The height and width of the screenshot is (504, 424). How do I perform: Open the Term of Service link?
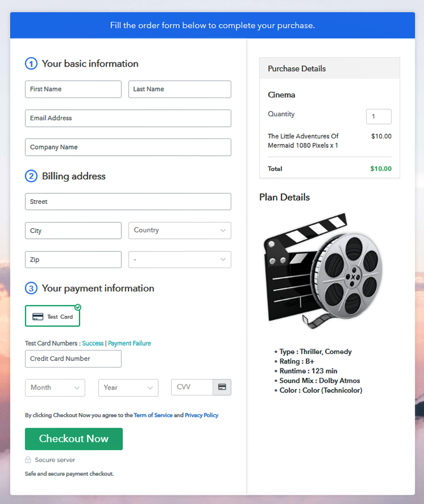coord(153,415)
